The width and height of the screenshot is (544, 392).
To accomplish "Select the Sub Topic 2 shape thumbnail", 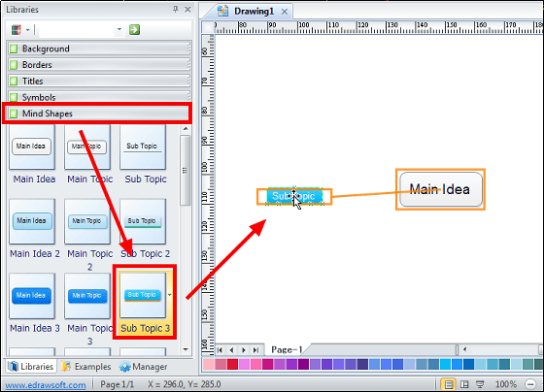I will 143,221.
